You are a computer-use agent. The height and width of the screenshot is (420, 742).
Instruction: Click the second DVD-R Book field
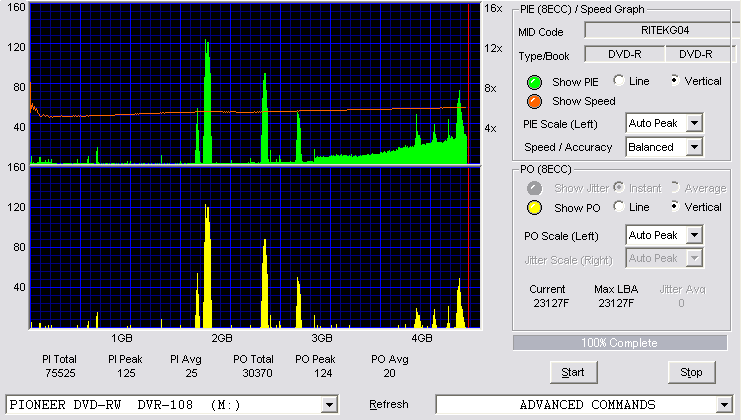[700, 54]
